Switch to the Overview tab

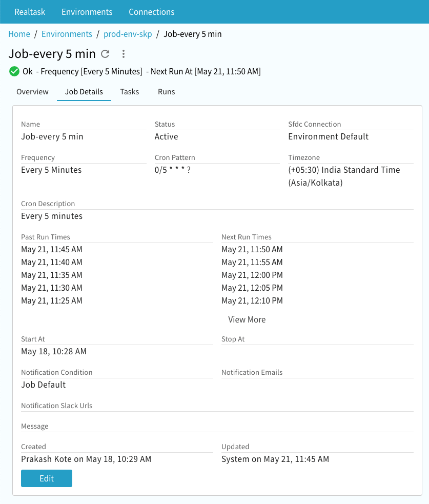(x=32, y=92)
